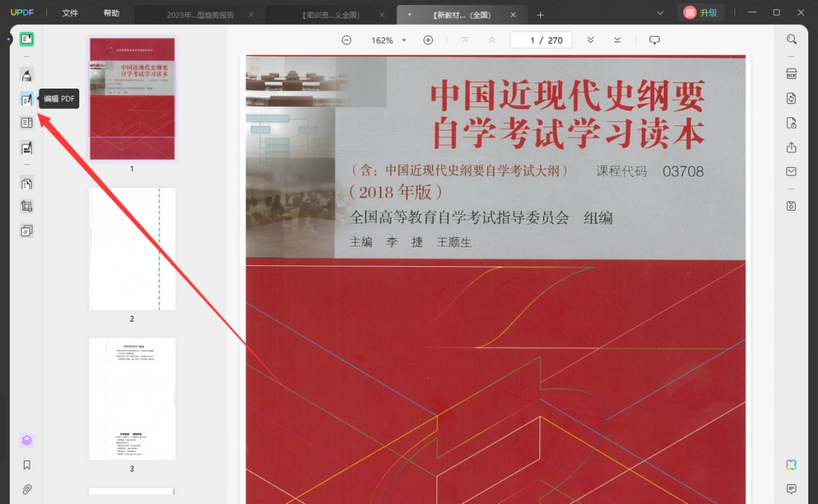Screen dimensions: 818x504
Task: Share this file via the share icon
Action: pos(792,148)
